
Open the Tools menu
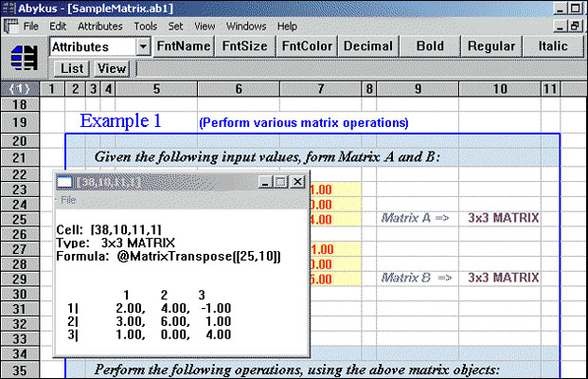tap(146, 26)
